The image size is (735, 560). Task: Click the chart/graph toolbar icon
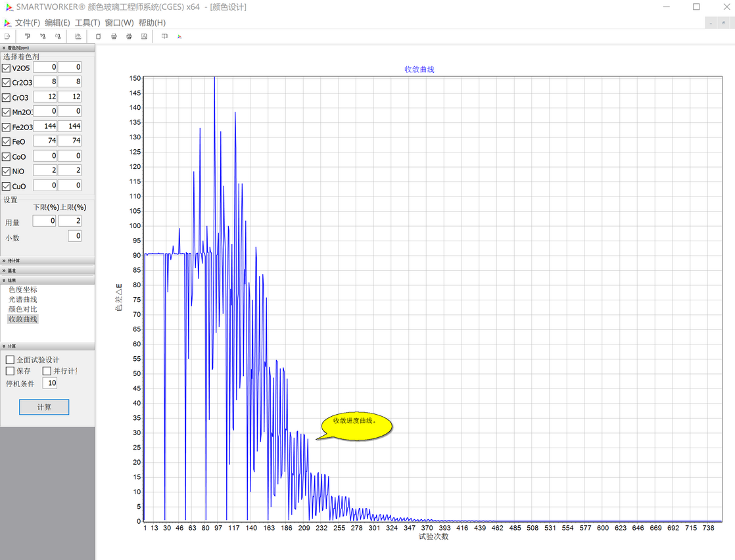tap(78, 36)
